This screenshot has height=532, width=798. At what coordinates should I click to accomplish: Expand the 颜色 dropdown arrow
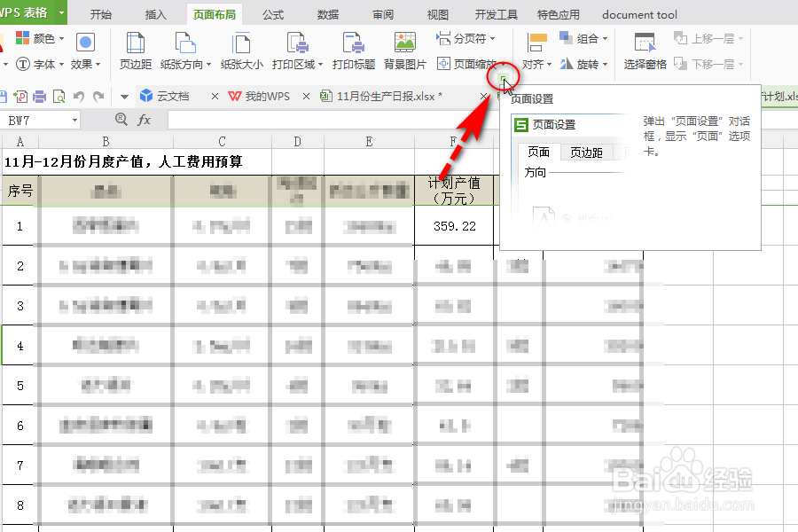[x=61, y=39]
